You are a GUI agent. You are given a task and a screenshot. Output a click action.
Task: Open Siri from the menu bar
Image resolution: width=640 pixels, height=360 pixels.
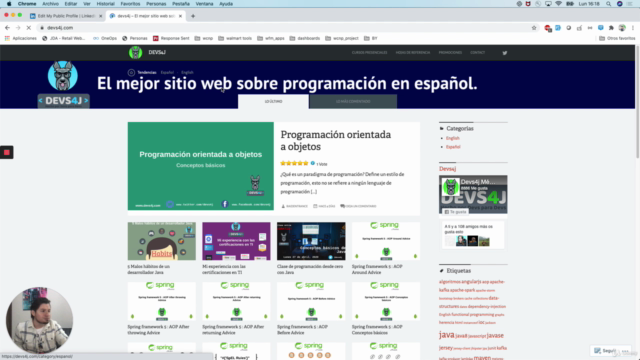620,4
